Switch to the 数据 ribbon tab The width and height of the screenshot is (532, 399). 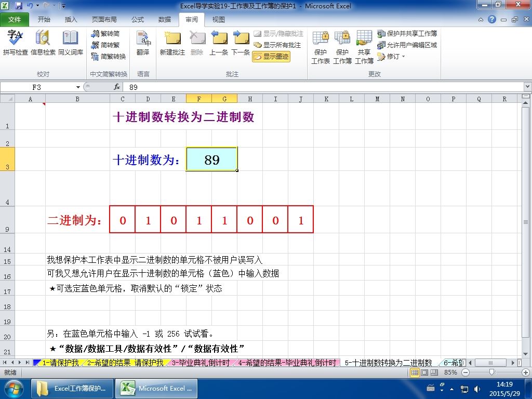point(165,20)
